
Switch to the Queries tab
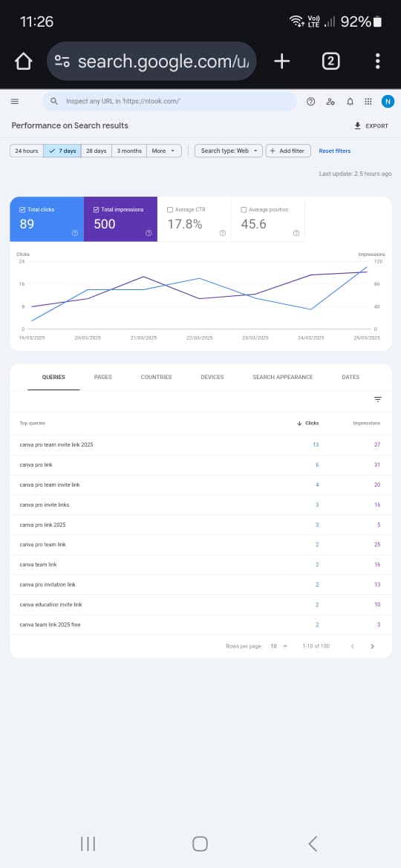(x=53, y=377)
